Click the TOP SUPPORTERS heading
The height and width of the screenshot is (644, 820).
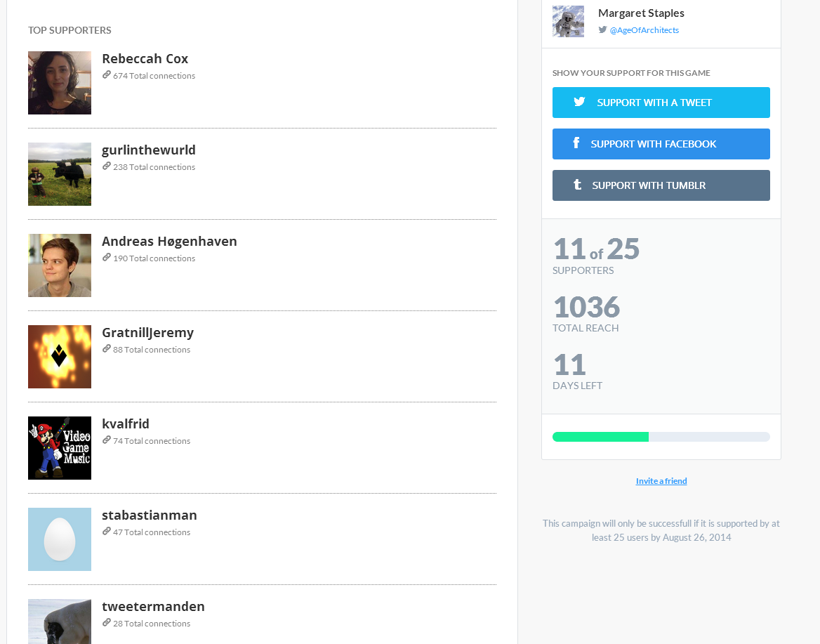point(70,30)
